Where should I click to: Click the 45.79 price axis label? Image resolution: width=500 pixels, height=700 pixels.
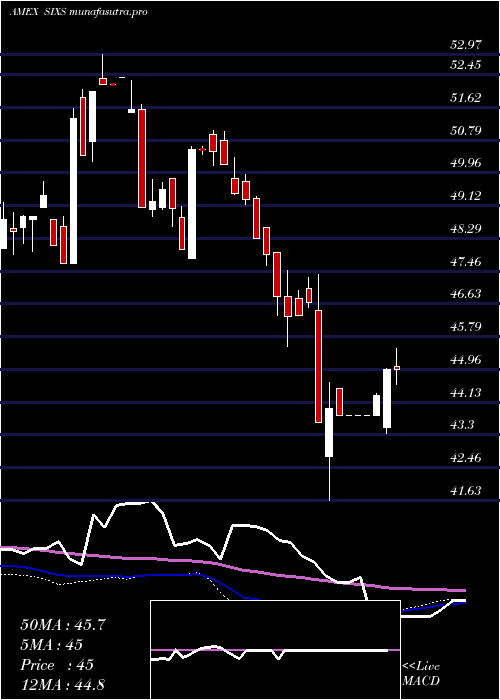click(x=466, y=327)
